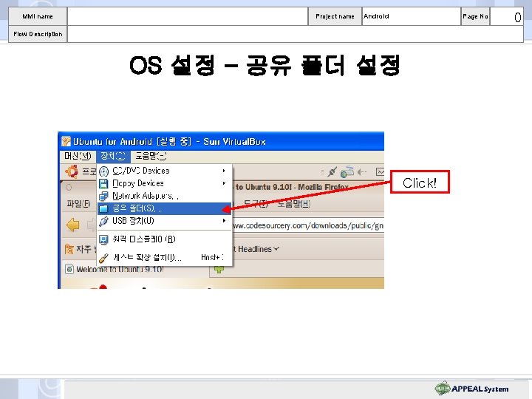Expand the USB 장치 submenu arrow

coord(224,221)
